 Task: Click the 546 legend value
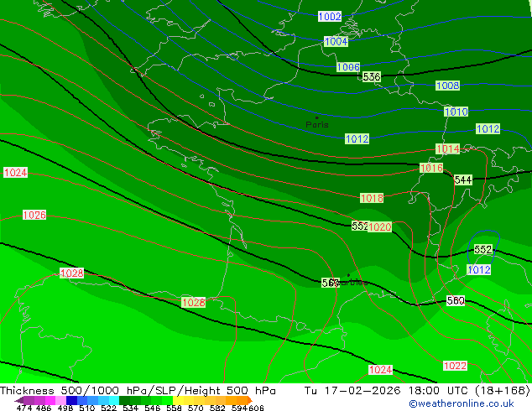click(153, 408)
